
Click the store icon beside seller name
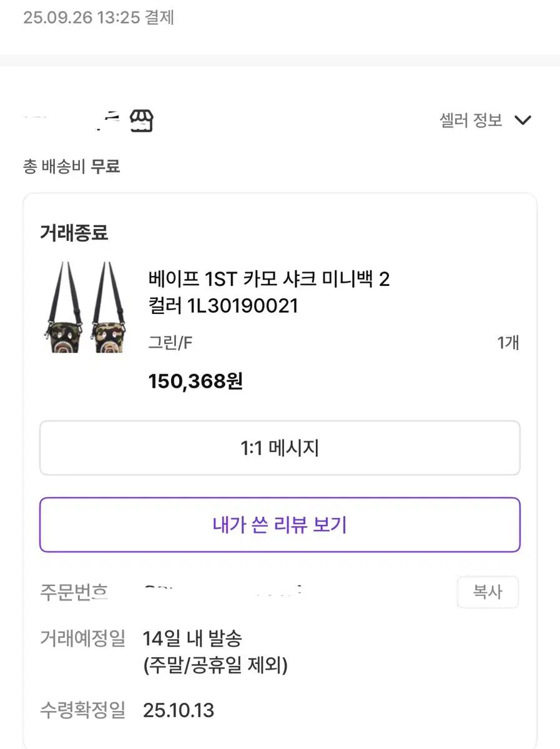(x=141, y=120)
